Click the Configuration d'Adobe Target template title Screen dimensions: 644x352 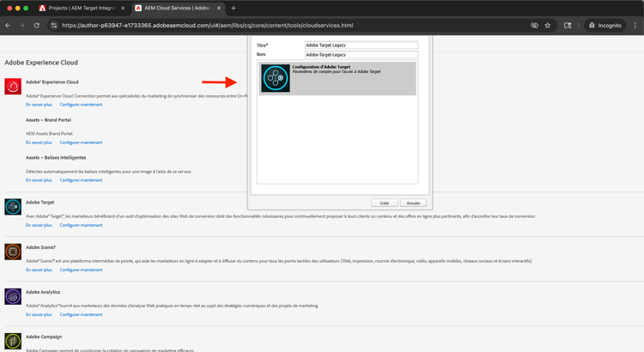tap(321, 67)
